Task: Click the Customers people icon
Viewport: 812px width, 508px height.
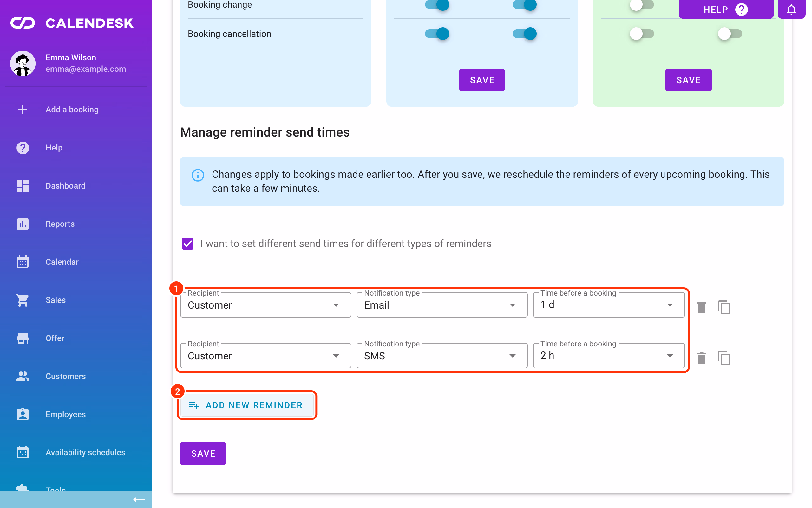Action: tap(23, 376)
